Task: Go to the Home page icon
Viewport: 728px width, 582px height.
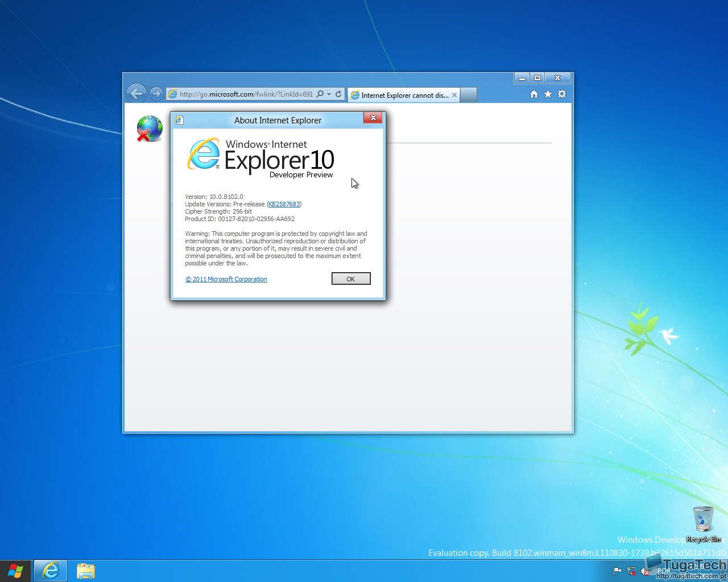Action: click(534, 94)
